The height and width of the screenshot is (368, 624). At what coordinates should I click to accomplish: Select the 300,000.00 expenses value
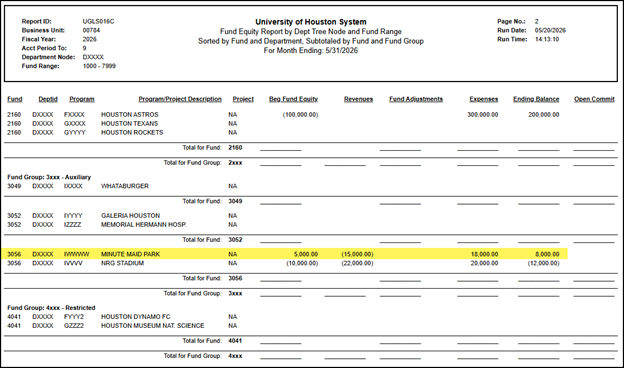click(x=483, y=115)
